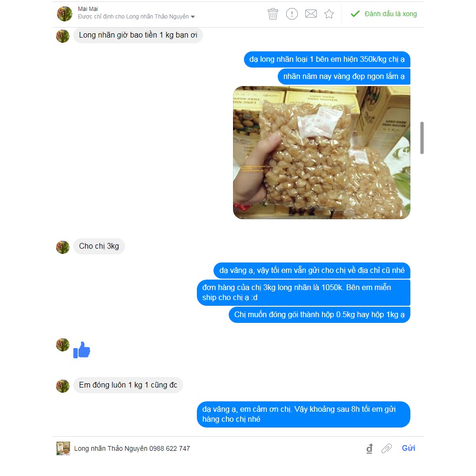Click avatar beside 'Em đóng luôn' message

coord(63,386)
